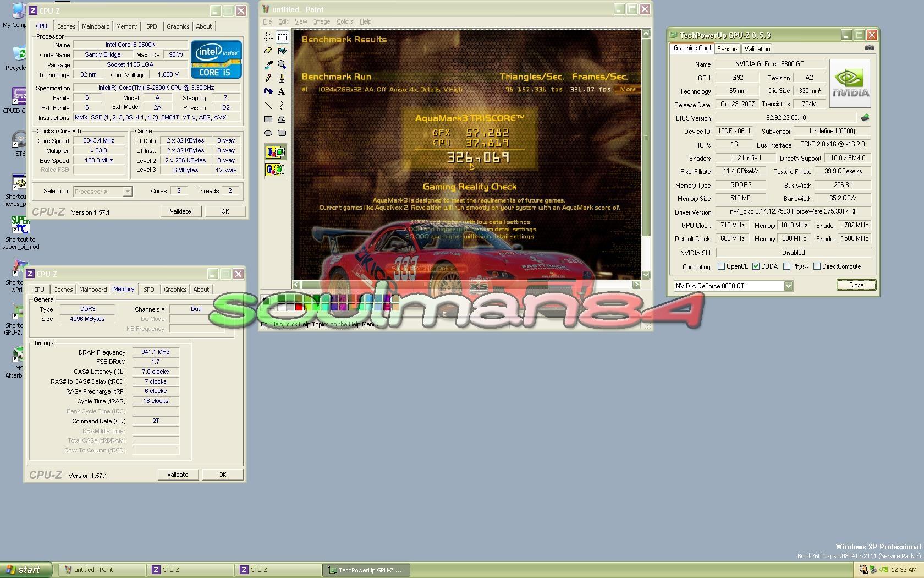Toggle the DirectCompute checkbox
This screenshot has height=578, width=924.
click(x=817, y=266)
